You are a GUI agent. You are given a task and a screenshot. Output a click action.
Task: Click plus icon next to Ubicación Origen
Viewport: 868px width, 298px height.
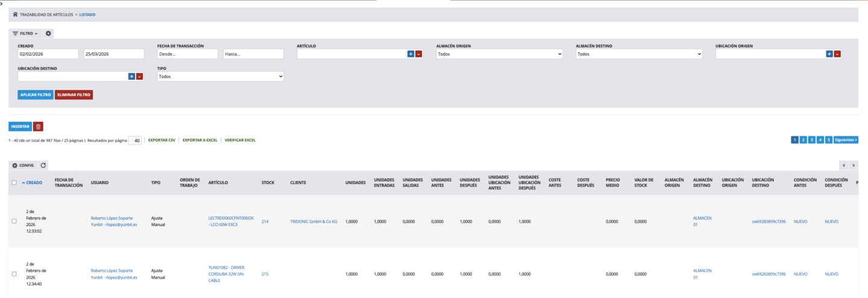(829, 54)
